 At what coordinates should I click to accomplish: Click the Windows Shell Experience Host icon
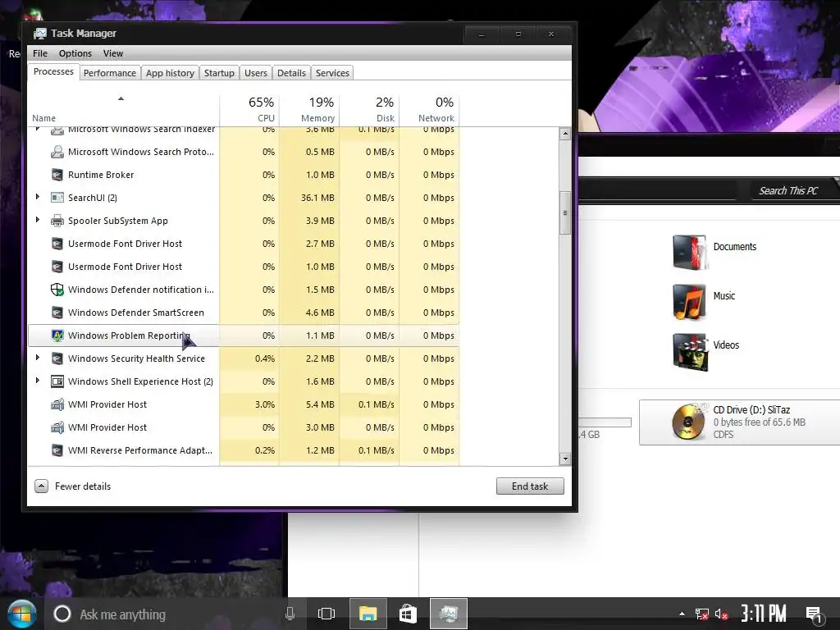tap(57, 381)
